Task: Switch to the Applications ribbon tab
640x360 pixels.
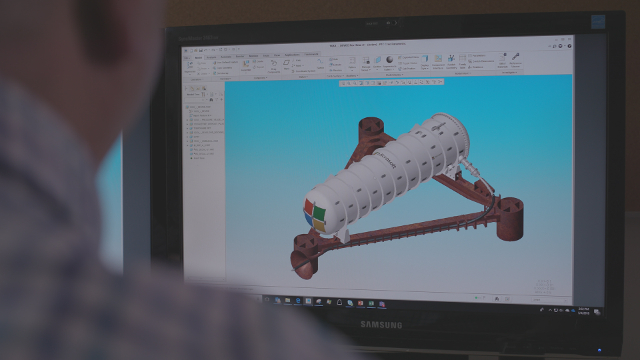Action: [292, 55]
